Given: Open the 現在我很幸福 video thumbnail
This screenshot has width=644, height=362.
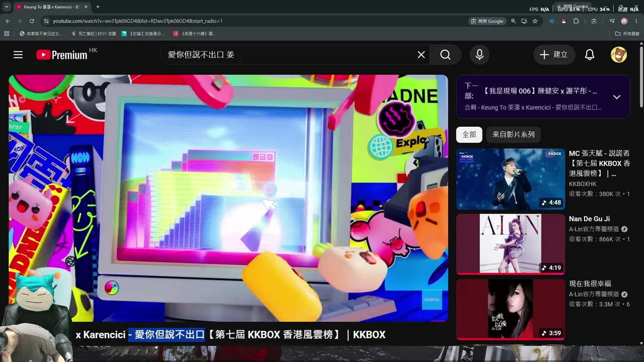Looking at the screenshot, I should pos(511,310).
